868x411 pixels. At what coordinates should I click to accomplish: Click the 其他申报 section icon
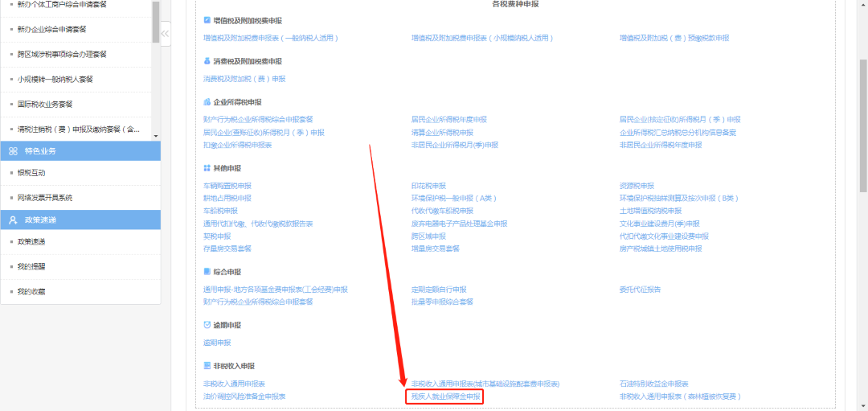(x=207, y=168)
